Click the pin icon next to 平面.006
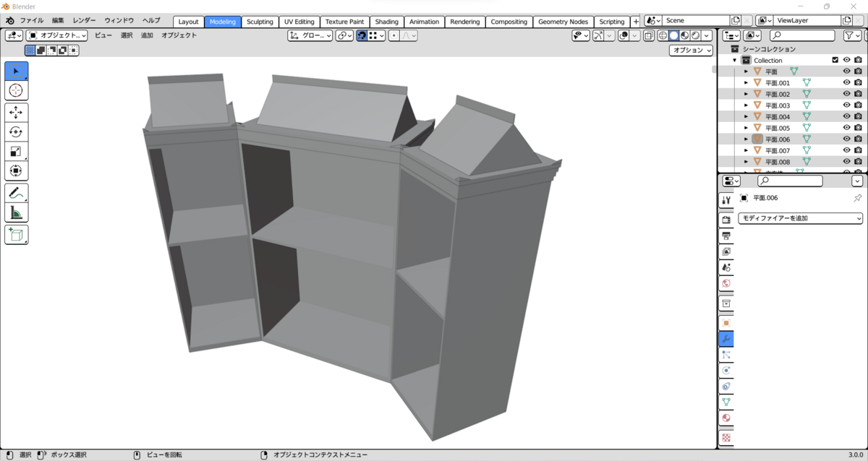This screenshot has height=461, width=868. pyautogui.click(x=858, y=198)
